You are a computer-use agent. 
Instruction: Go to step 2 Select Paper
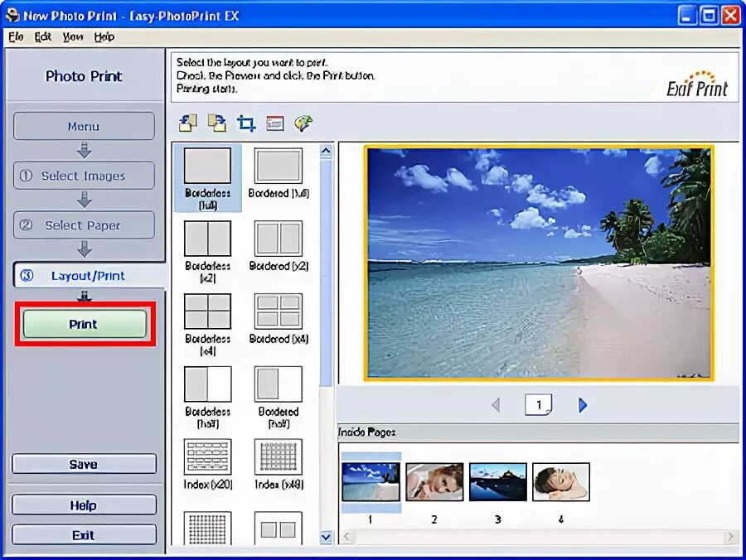84,224
